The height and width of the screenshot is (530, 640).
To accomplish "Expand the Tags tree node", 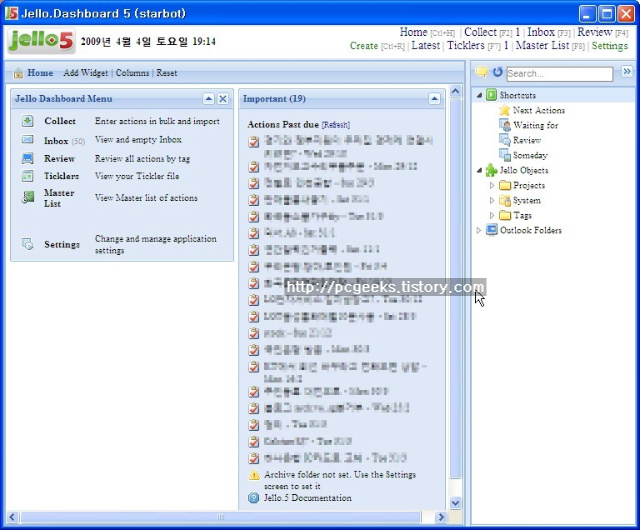I will 492,215.
